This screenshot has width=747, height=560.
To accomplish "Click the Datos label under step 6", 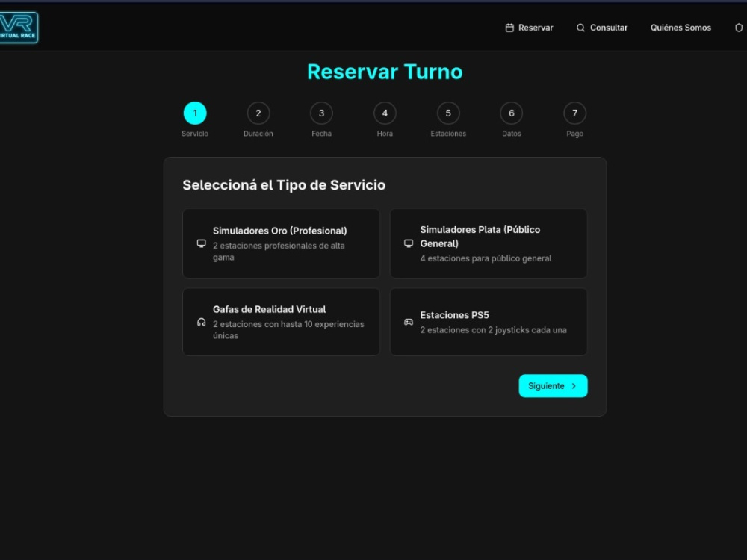I will 512,134.
